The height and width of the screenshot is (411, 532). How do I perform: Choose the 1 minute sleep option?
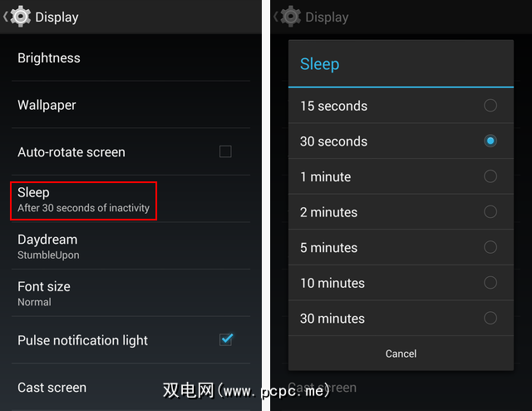[401, 176]
